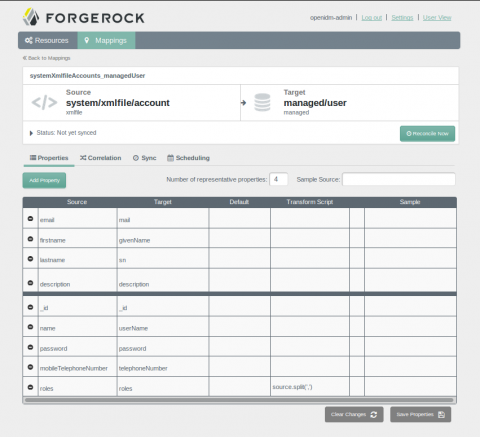
Task: Click the Default column header
Action: click(239, 202)
